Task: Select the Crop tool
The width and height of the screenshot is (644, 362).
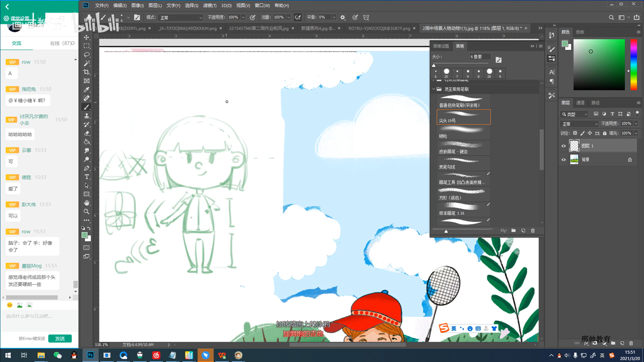Action: pos(87,72)
